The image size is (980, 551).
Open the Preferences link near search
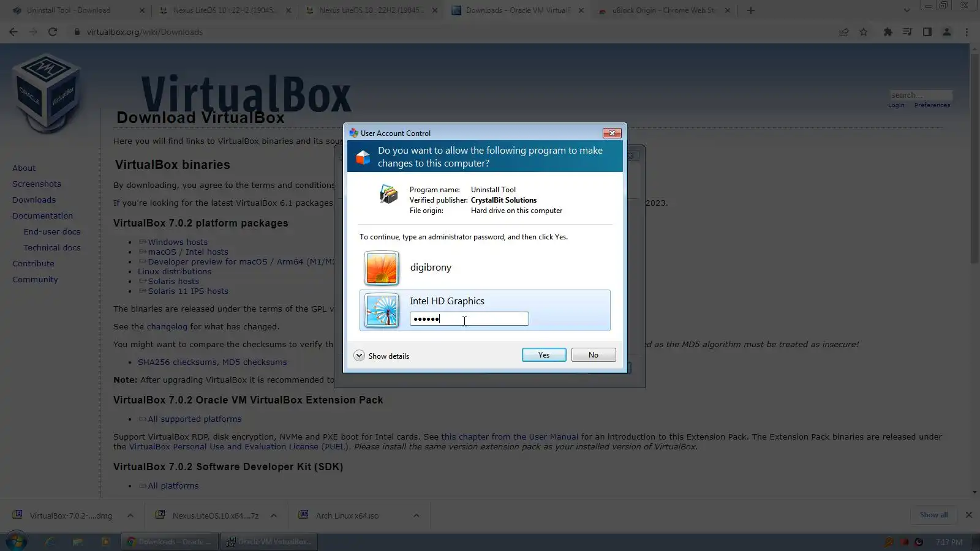pos(932,105)
